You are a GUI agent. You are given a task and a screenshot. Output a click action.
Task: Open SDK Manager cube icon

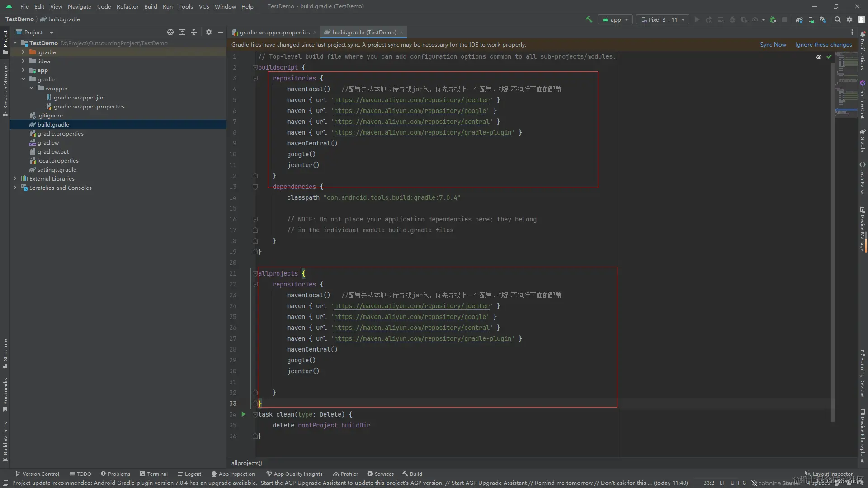click(x=823, y=19)
